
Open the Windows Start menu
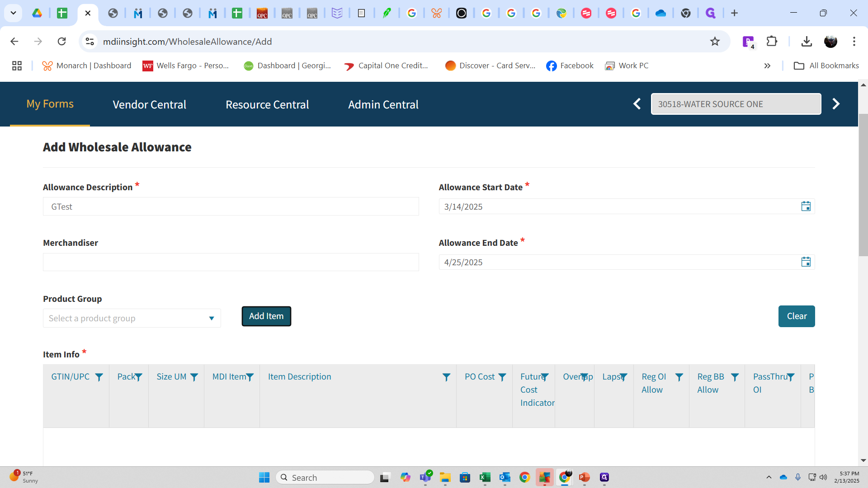pyautogui.click(x=264, y=477)
